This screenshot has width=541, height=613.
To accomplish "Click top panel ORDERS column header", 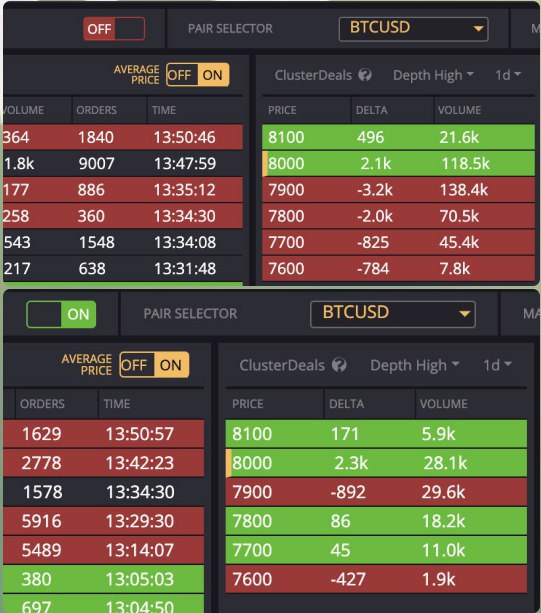I will [97, 110].
